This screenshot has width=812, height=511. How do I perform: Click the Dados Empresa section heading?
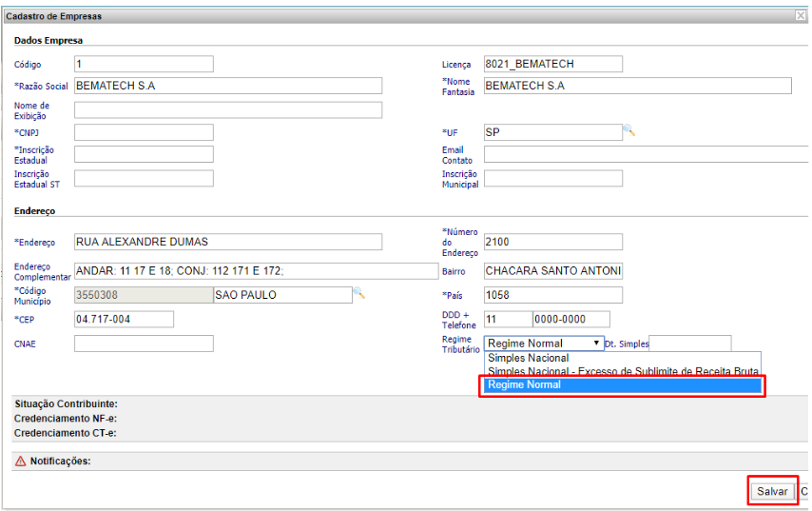tap(48, 40)
